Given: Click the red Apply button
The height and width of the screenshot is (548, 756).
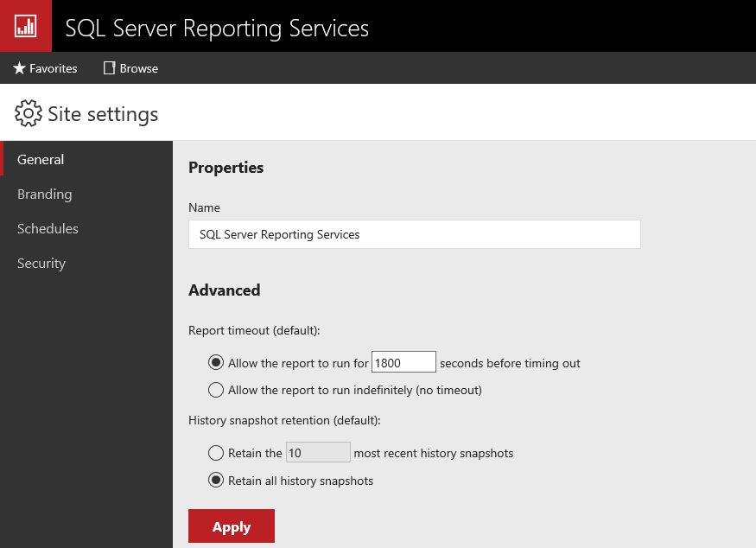Looking at the screenshot, I should pyautogui.click(x=231, y=526).
